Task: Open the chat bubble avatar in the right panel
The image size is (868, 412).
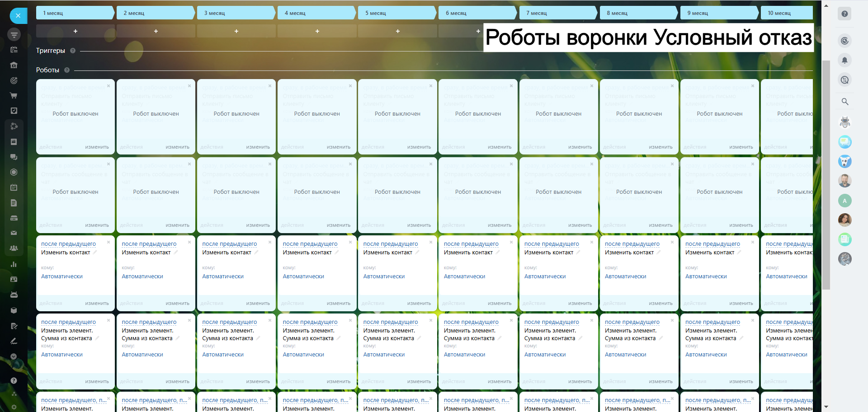Action: (x=844, y=142)
